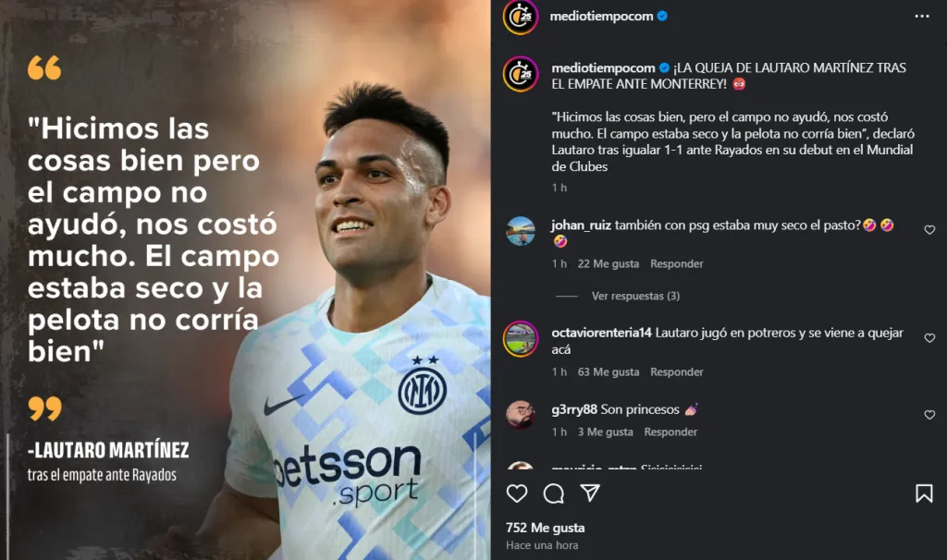This screenshot has height=560, width=947.
Task: Like the post with the heart icon
Action: point(517,493)
